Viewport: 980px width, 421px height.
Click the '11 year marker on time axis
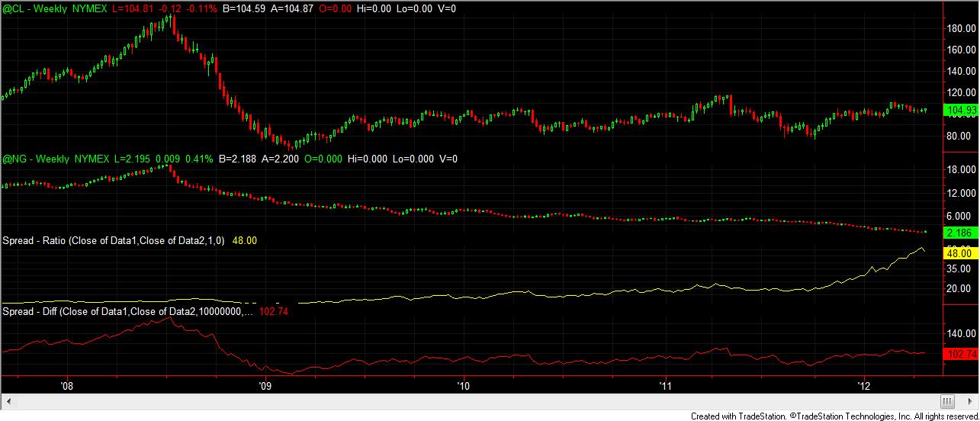tap(666, 386)
